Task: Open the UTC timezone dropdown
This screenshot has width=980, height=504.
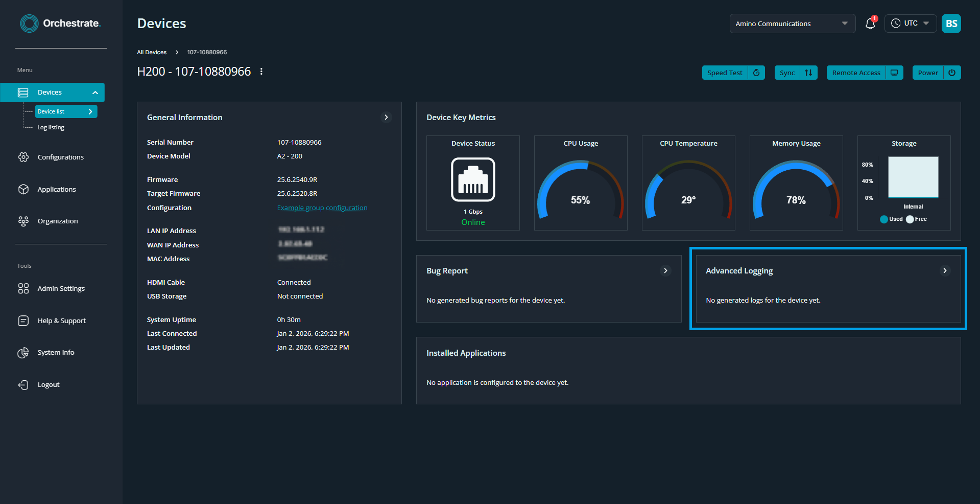Action: coord(910,24)
